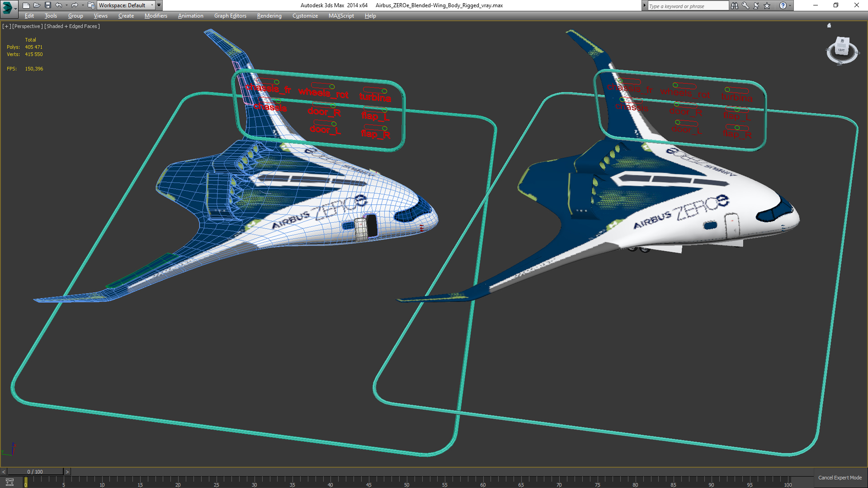This screenshot has height=488, width=868.
Task: Click the Open File folder icon
Action: (37, 5)
